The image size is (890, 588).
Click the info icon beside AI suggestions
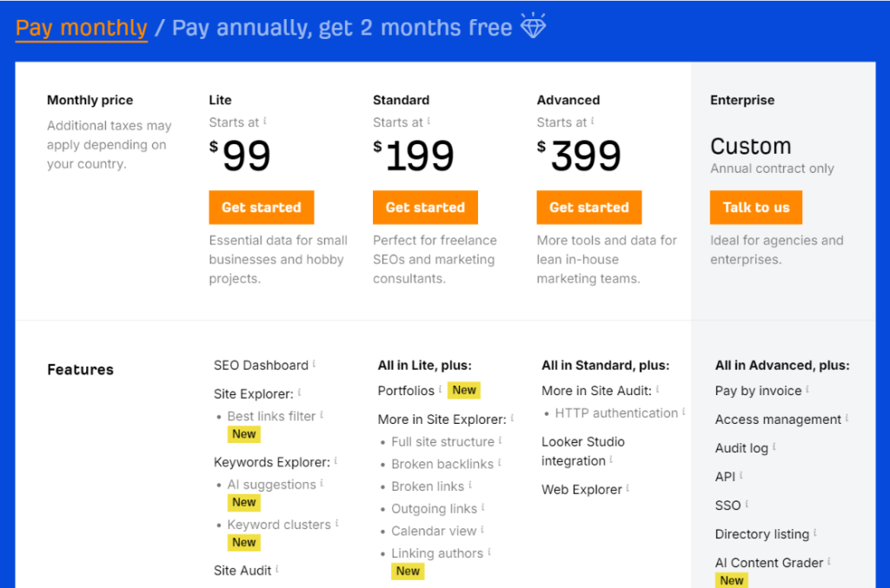pos(320,483)
